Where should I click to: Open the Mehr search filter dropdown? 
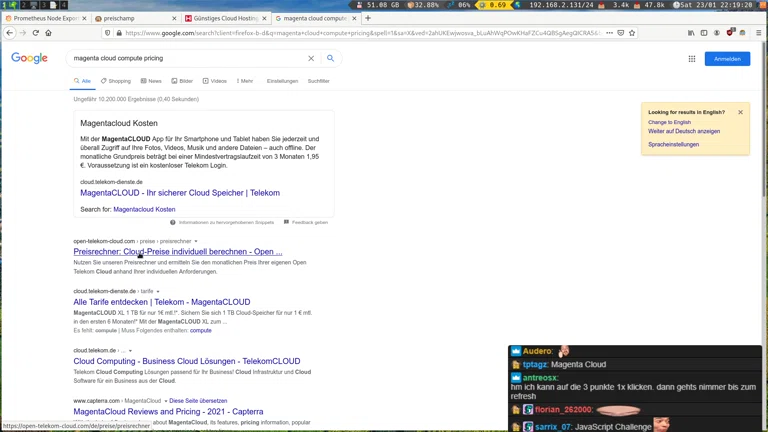coord(244,81)
